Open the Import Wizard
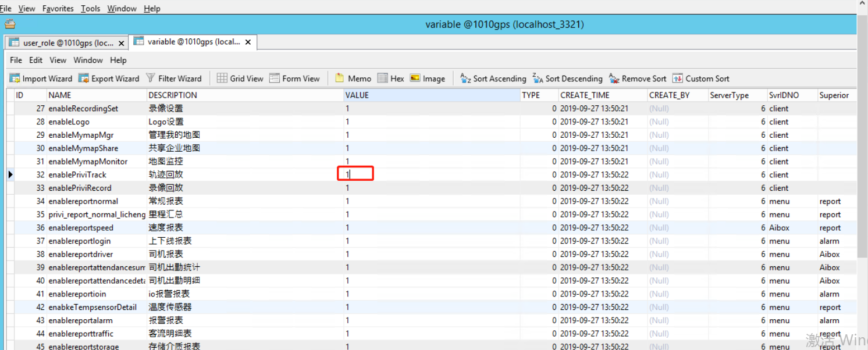The image size is (868, 350). [x=41, y=78]
